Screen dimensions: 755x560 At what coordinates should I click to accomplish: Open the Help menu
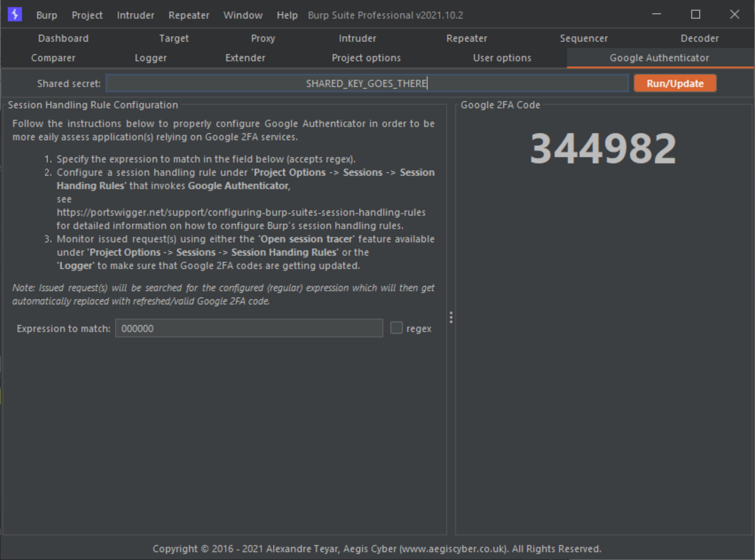point(287,15)
